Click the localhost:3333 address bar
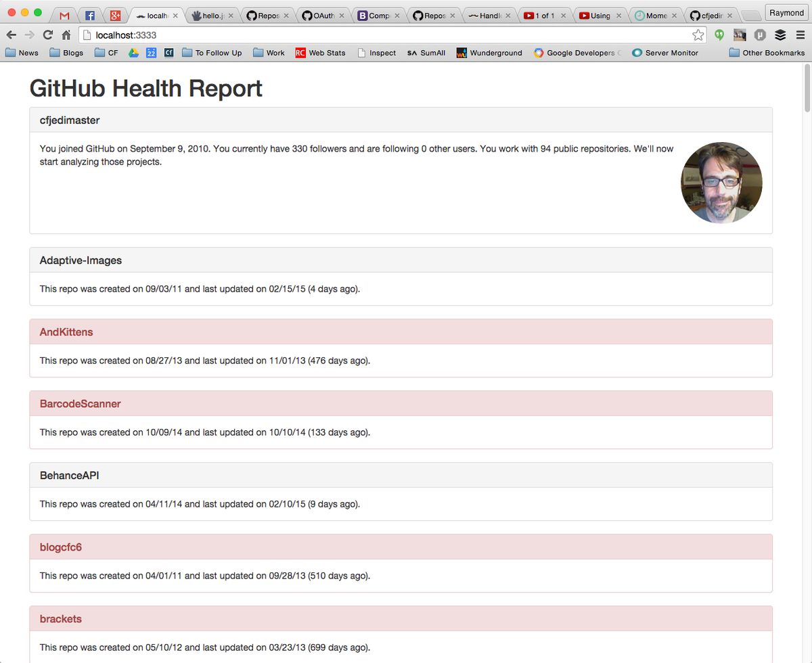 coord(386,35)
